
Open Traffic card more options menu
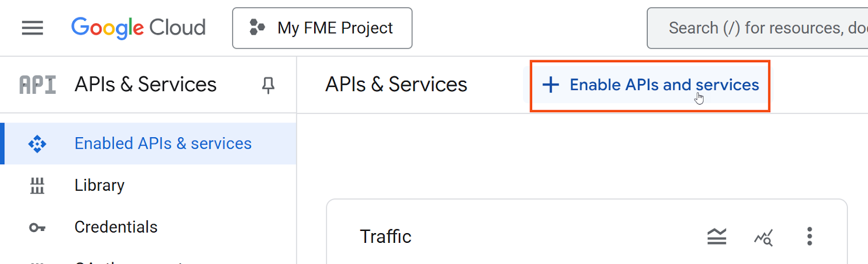pos(809,236)
